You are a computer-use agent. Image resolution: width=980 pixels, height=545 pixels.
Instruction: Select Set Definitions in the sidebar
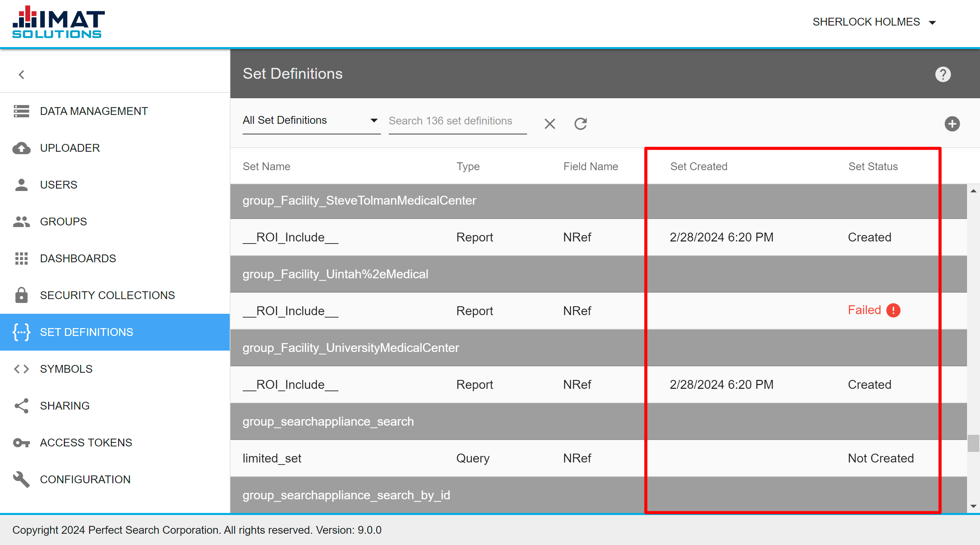click(115, 332)
